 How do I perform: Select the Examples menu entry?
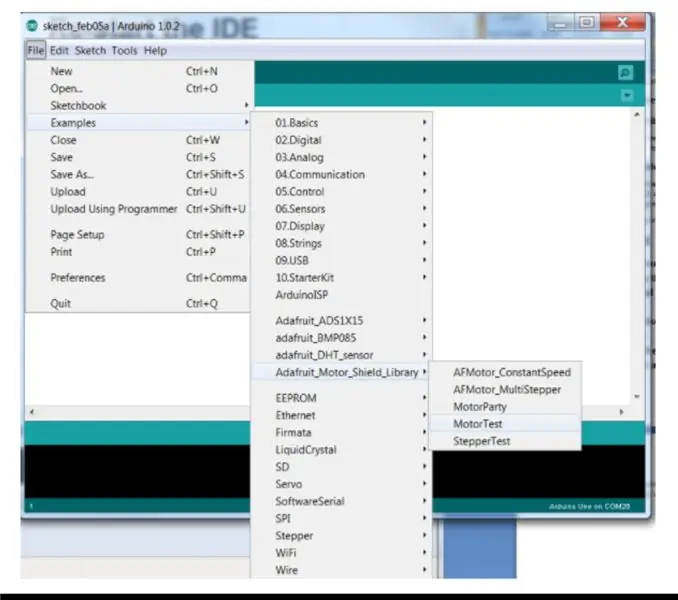138,123
